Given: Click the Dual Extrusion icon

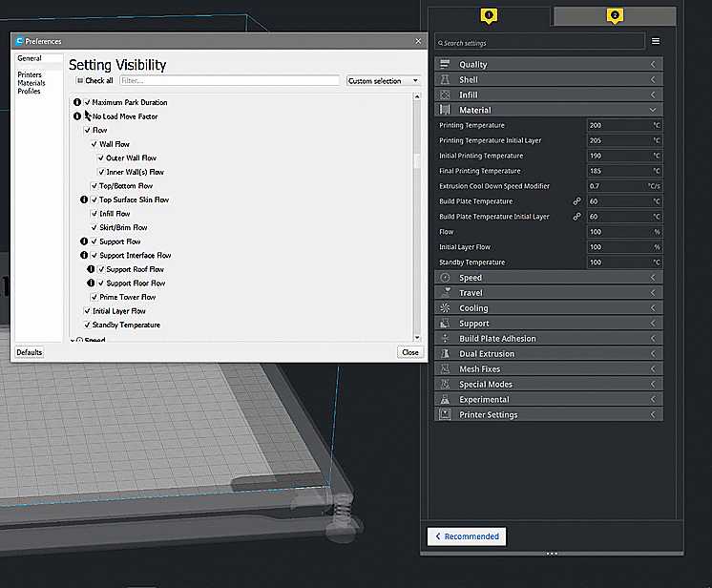Looking at the screenshot, I should pyautogui.click(x=445, y=353).
